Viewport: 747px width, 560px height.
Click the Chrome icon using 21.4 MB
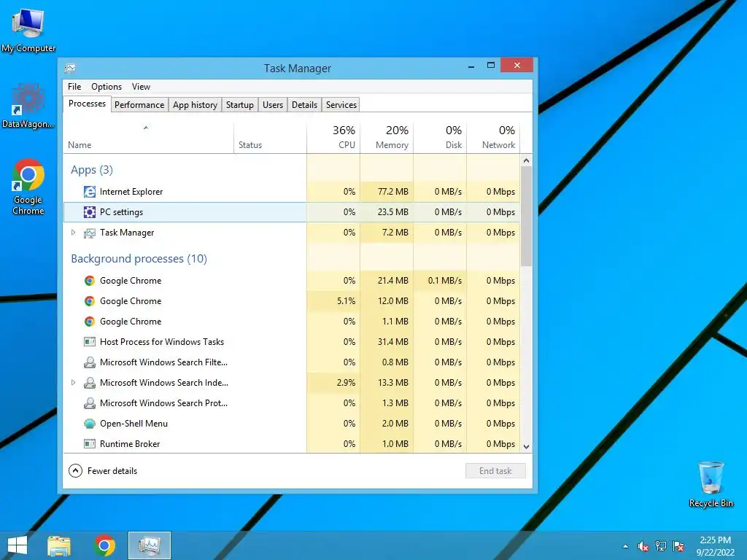click(x=90, y=281)
